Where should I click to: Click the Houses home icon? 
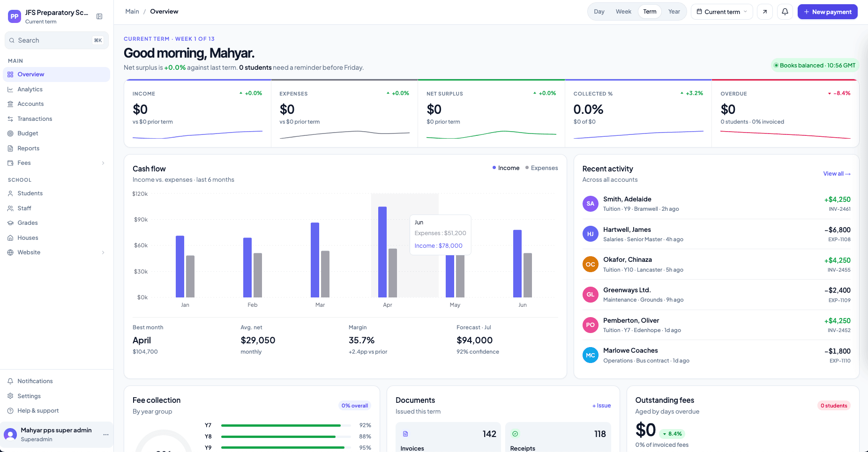pyautogui.click(x=10, y=238)
